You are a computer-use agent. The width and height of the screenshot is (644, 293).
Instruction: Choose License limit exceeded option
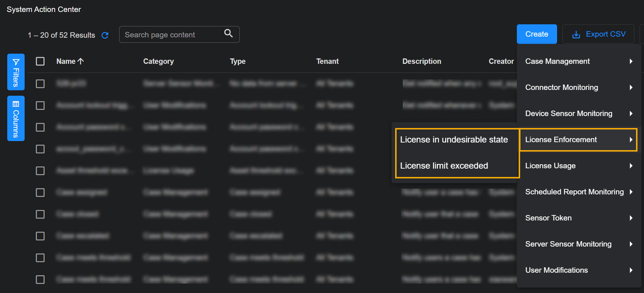pos(444,166)
